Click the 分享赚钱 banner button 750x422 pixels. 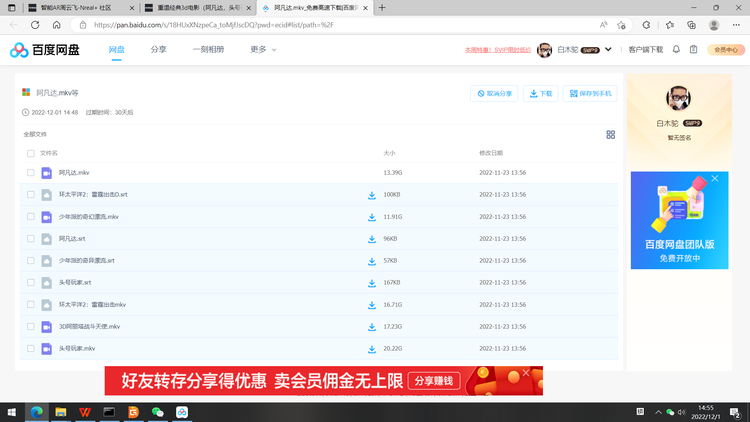click(434, 381)
